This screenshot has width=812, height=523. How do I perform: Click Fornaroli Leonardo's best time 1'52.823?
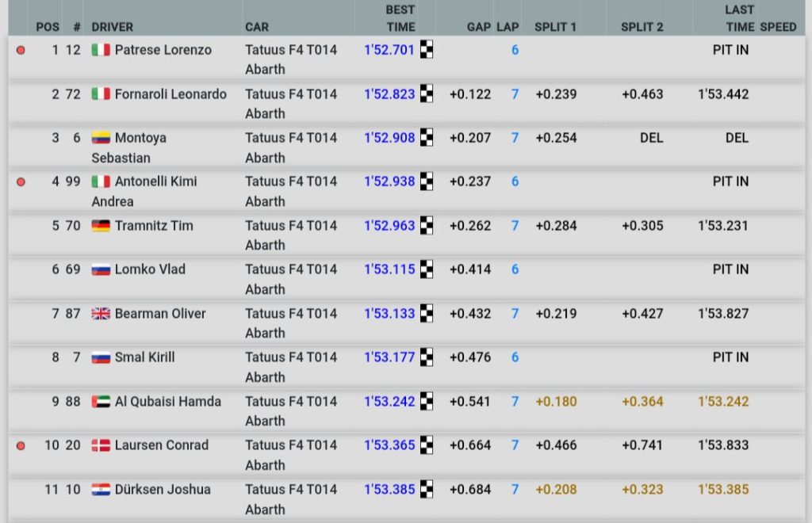tap(389, 94)
